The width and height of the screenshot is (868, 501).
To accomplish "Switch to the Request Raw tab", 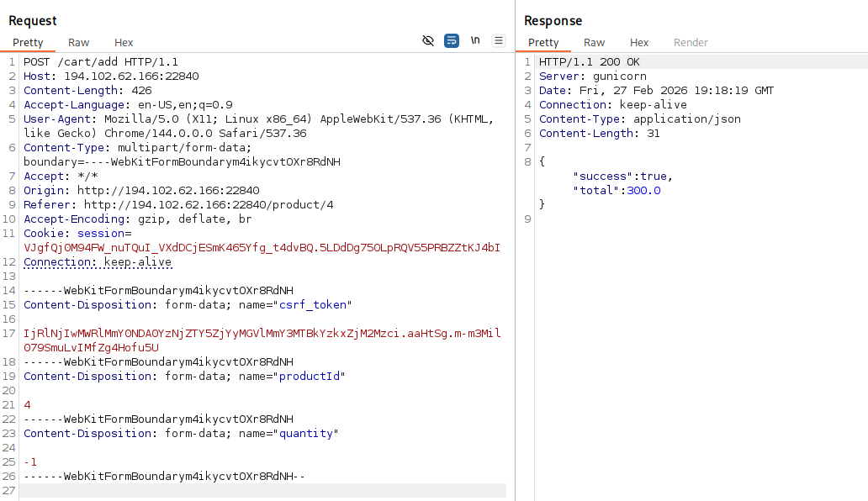I will tap(79, 43).
